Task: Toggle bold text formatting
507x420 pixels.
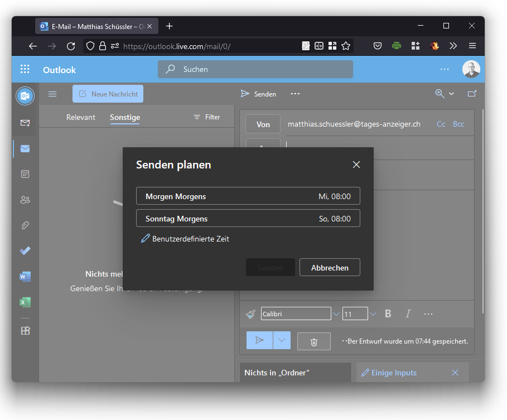Action: [388, 314]
